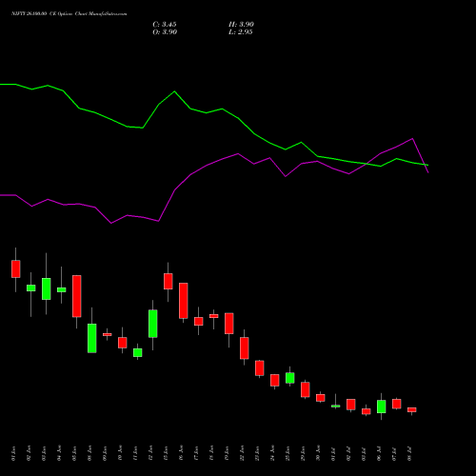The width and height of the screenshot is (476, 476).
Task: Click the '03 Jun' date label
Action: [44, 453]
